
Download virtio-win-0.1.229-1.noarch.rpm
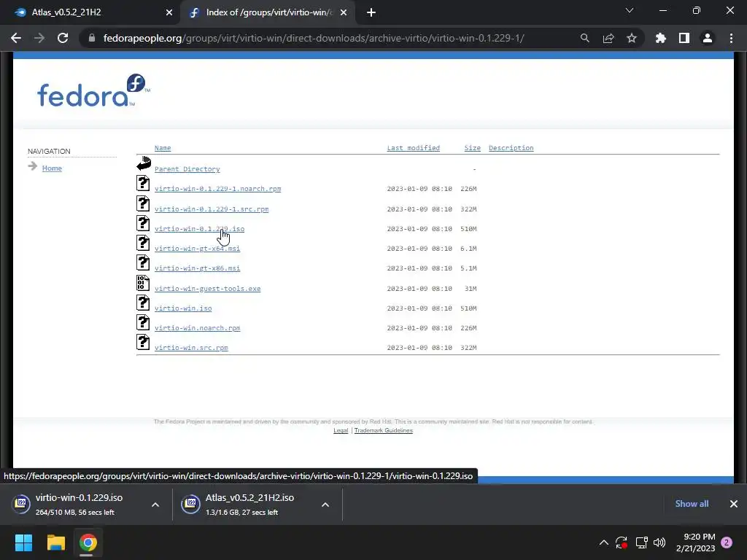pos(217,189)
